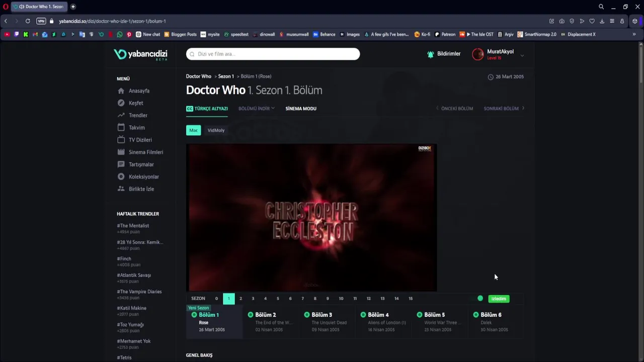
Task: Open Koleksiyonlar icon in sidebar
Action: (x=121, y=176)
